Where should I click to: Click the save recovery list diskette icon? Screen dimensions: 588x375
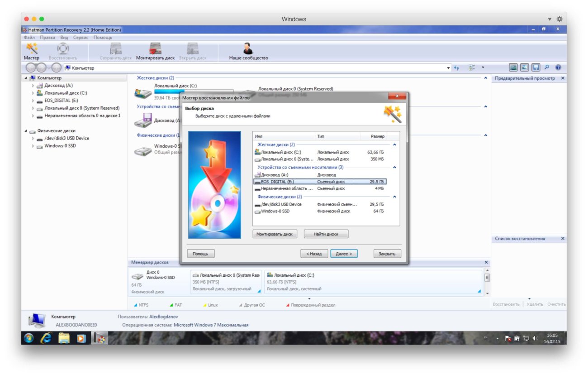click(536, 67)
